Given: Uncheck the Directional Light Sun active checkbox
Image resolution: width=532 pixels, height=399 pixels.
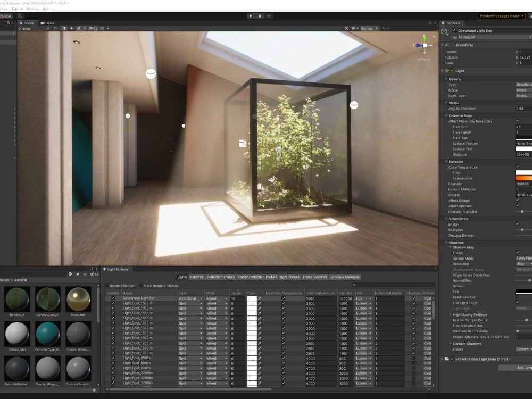Looking at the screenshot, I should click(x=453, y=30).
